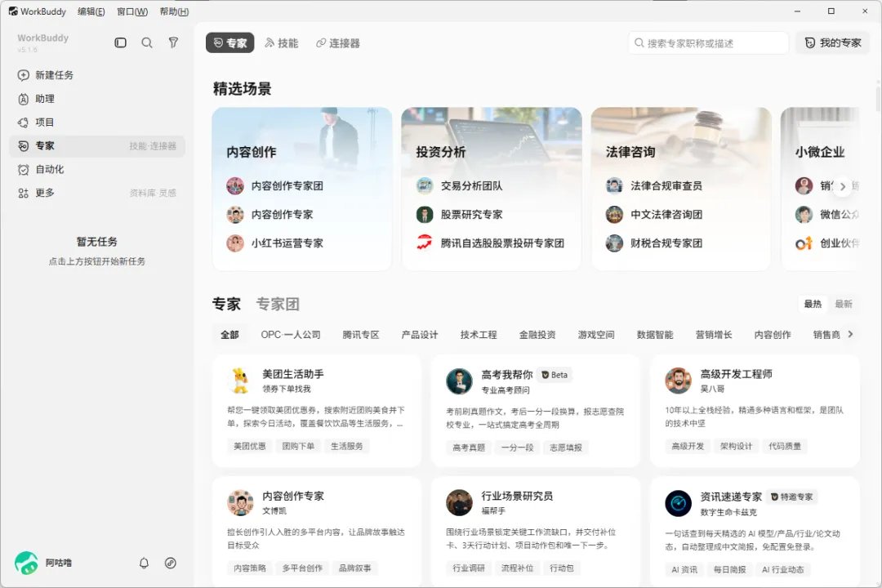882x588 pixels.
Task: Select the 数据智能 category filter
Action: [655, 335]
